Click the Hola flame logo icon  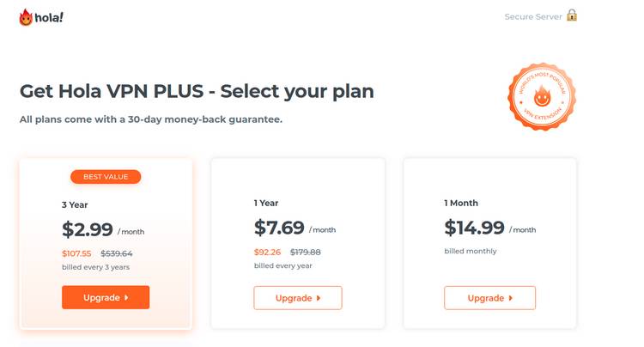pos(26,17)
